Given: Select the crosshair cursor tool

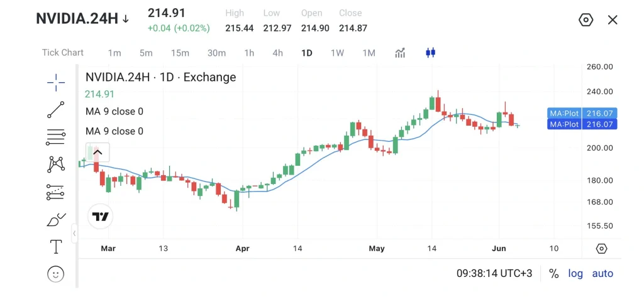Looking at the screenshot, I should 56,83.
